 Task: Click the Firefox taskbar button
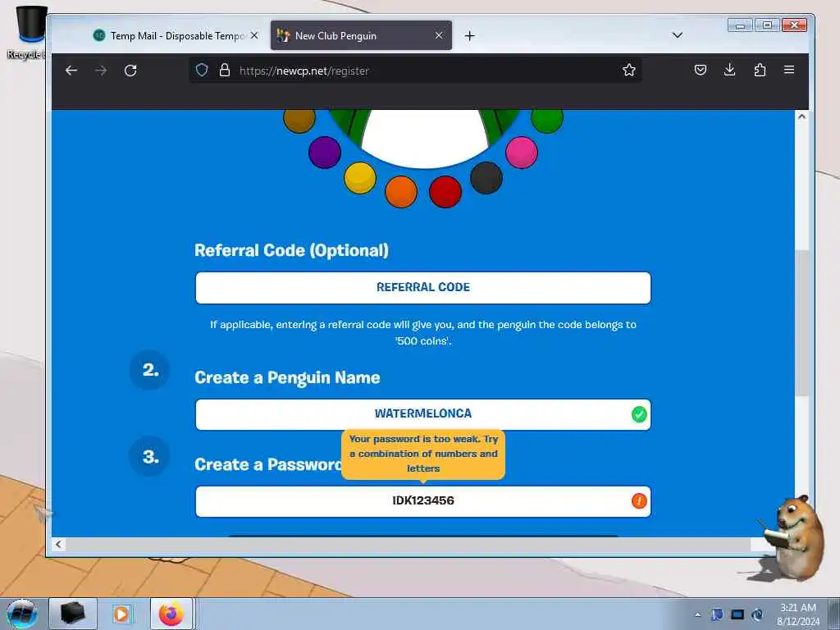[x=171, y=614]
